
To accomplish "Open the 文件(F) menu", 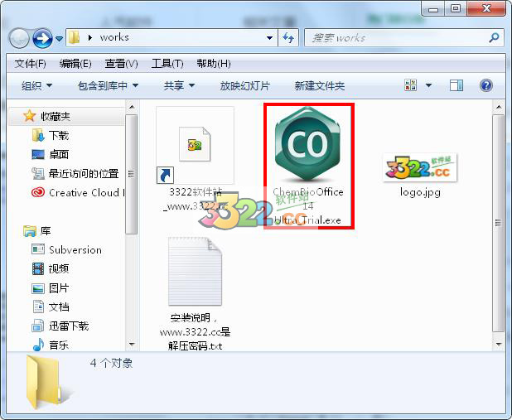I will point(30,63).
